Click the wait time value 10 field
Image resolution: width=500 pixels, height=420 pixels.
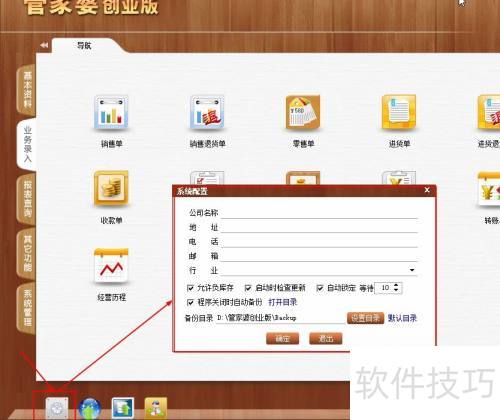[384, 288]
